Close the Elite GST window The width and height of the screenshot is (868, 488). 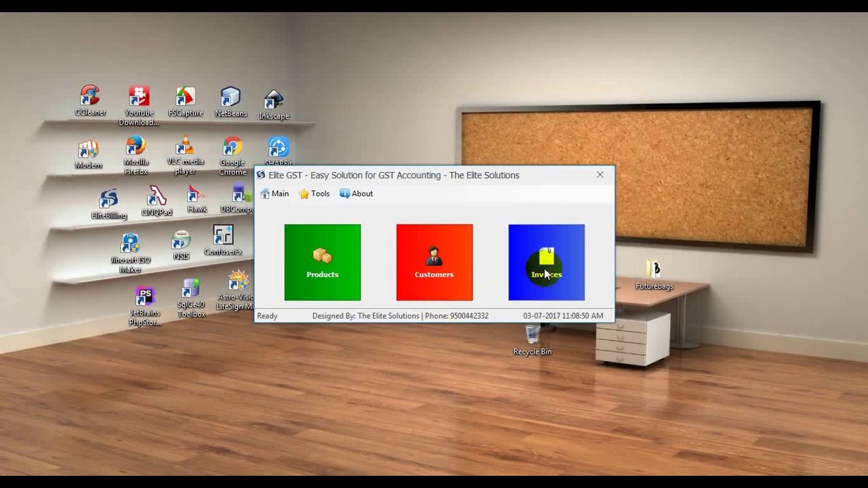(599, 175)
